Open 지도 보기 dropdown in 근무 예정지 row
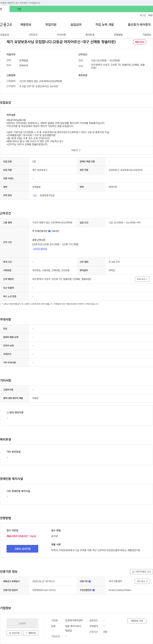153x644 pixels. (x=142, y=279)
